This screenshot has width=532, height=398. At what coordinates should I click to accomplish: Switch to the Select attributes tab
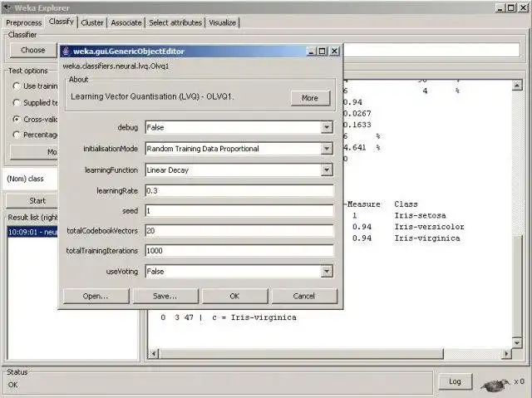(175, 22)
